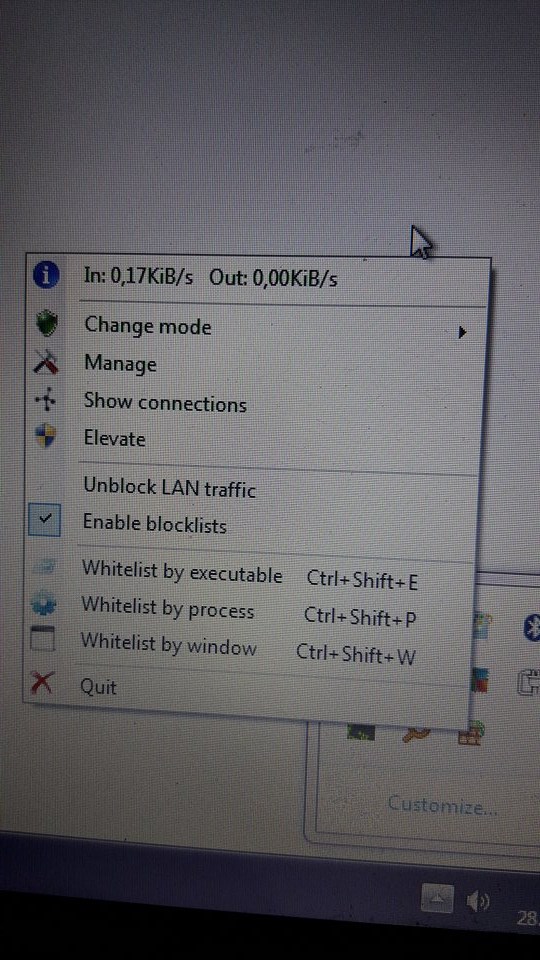Expand the Change mode submenu arrow
The width and height of the screenshot is (540, 960).
[x=462, y=332]
